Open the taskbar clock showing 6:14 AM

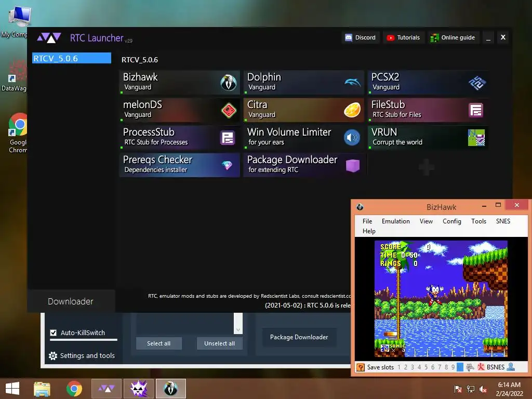[509, 389]
